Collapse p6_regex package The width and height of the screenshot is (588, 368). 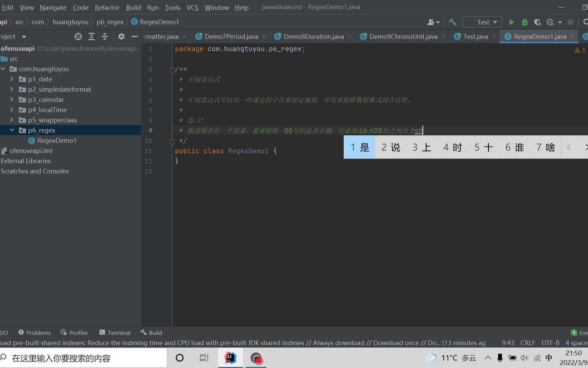point(12,130)
